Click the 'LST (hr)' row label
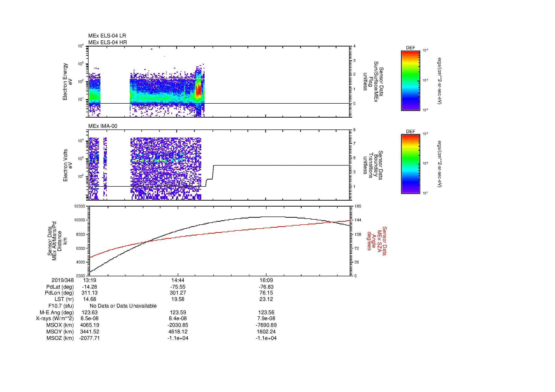 (64, 299)
